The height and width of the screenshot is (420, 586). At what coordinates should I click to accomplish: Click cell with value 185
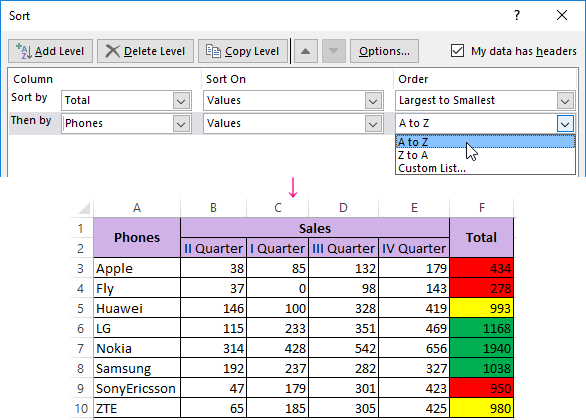278,408
